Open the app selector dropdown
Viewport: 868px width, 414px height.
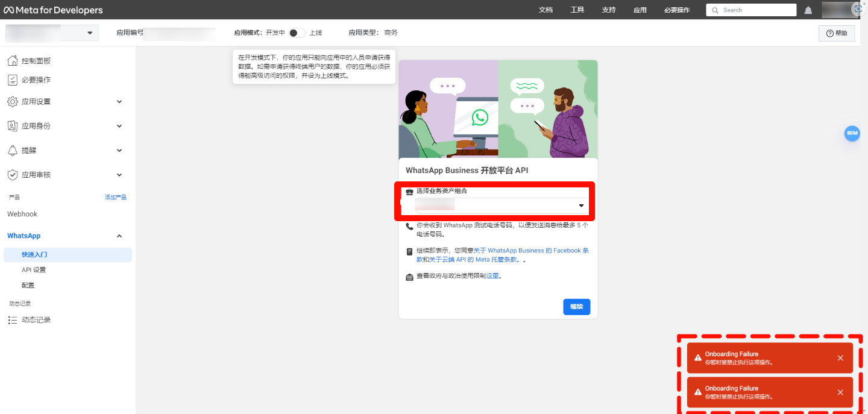[x=90, y=33]
